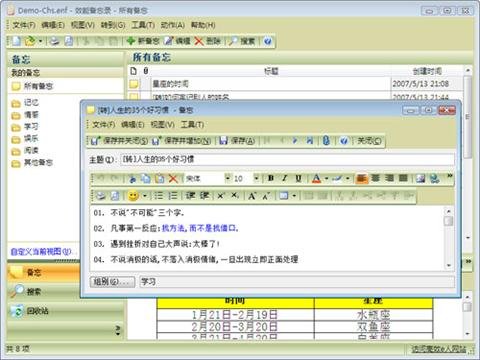Click the insert picture icon in format toolbar

(x=421, y=179)
